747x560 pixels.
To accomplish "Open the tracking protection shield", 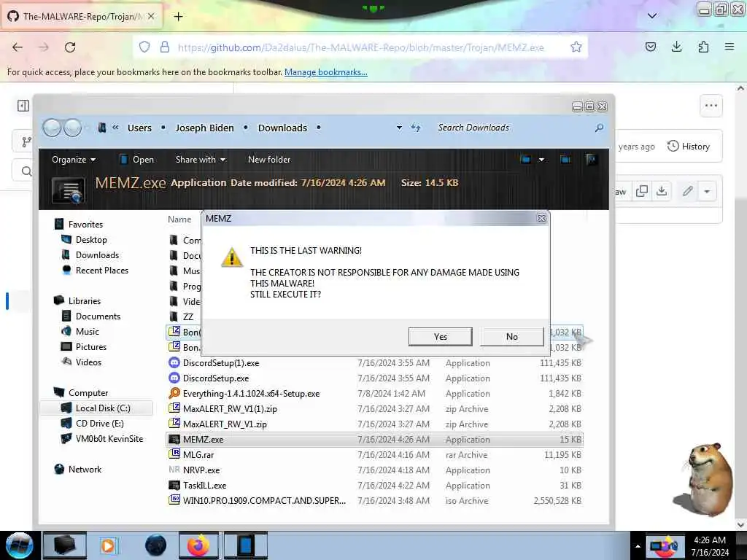I will point(144,47).
